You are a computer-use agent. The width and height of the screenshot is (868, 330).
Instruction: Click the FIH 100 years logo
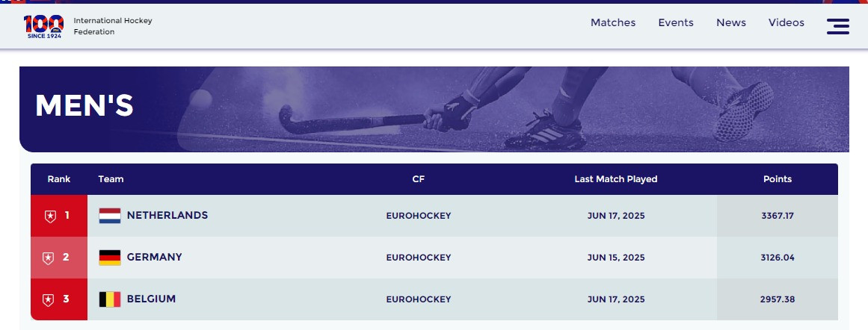(x=43, y=26)
